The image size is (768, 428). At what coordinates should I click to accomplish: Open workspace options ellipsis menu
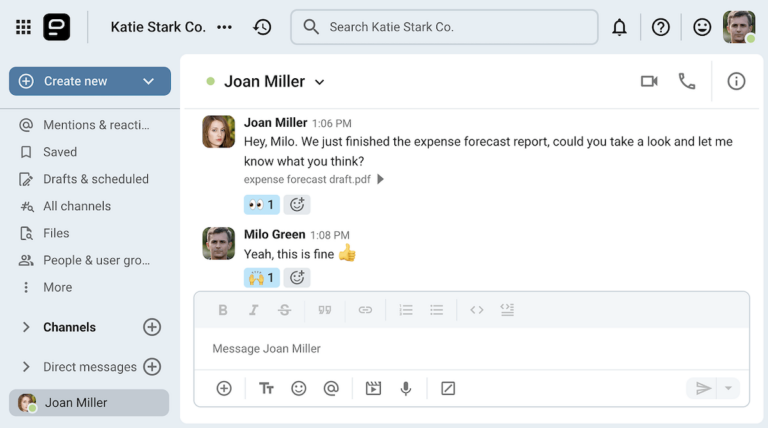[224, 27]
